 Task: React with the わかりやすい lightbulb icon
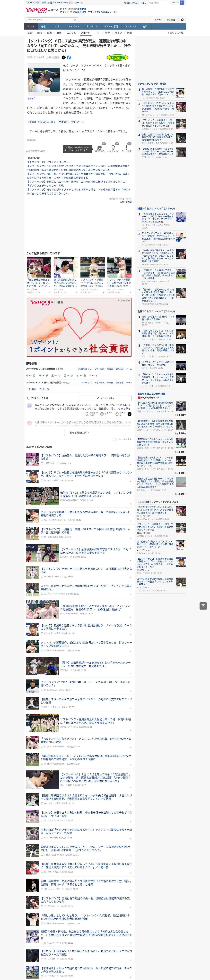tap(113, 148)
